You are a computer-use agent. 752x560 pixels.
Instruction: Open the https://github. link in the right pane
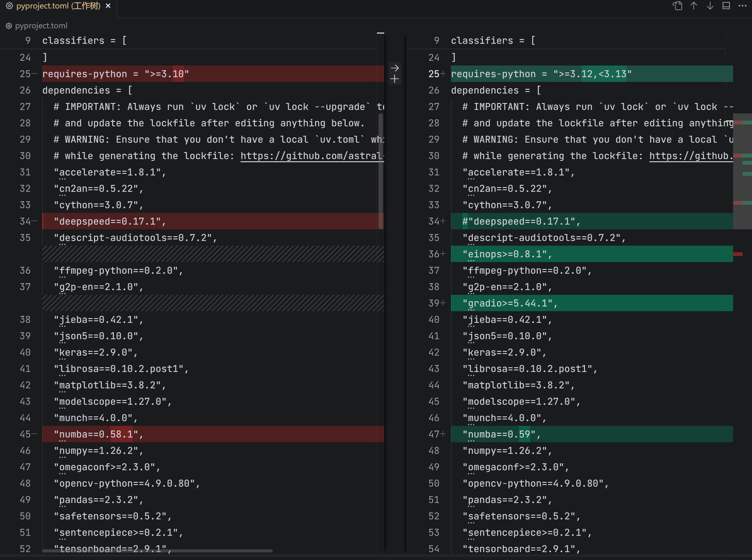click(691, 156)
